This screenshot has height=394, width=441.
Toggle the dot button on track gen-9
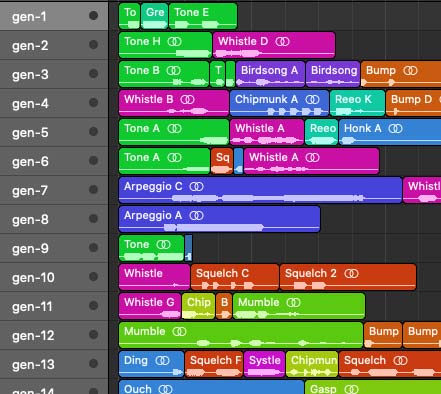tap(94, 247)
